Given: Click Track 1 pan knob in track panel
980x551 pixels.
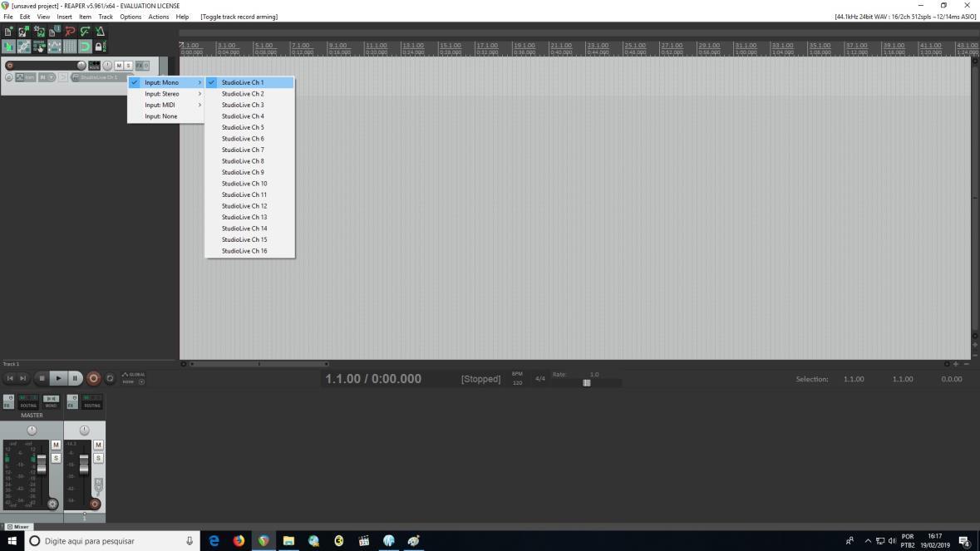Looking at the screenshot, I should coord(107,66).
